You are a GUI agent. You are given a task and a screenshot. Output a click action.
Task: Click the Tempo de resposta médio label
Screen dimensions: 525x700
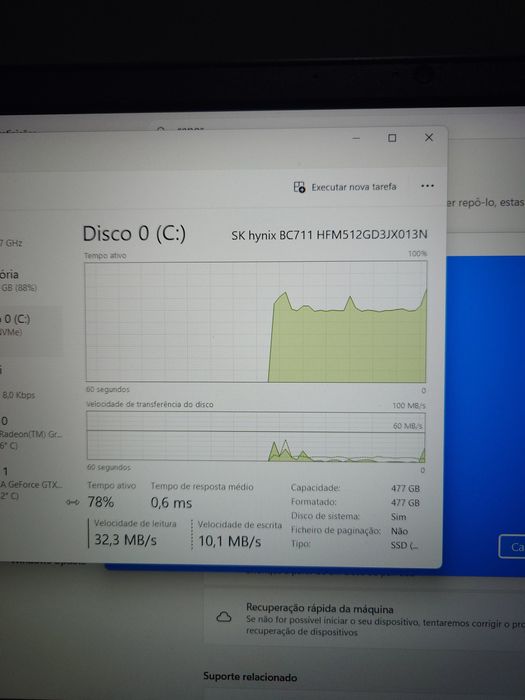pos(202,487)
